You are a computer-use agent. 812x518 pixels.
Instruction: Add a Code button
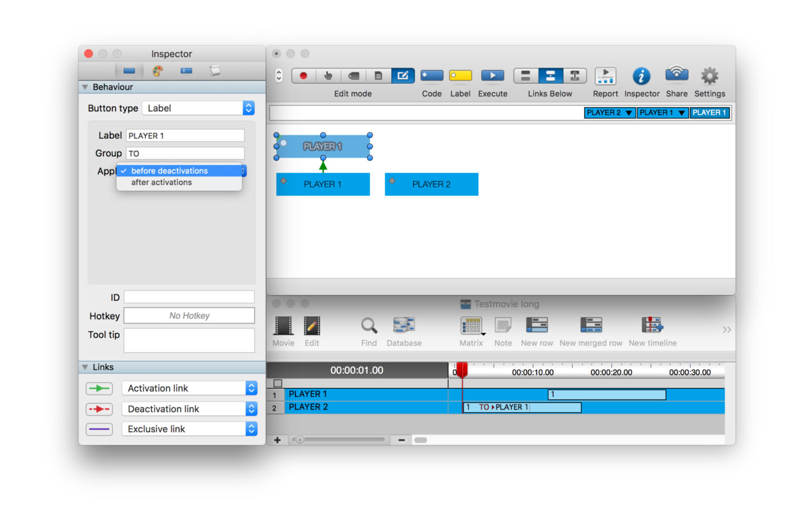click(432, 76)
